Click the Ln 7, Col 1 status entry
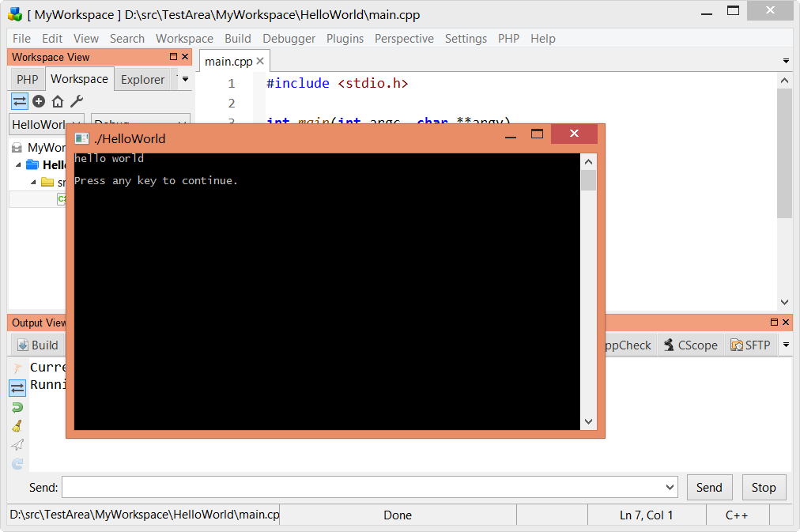 tap(647, 515)
